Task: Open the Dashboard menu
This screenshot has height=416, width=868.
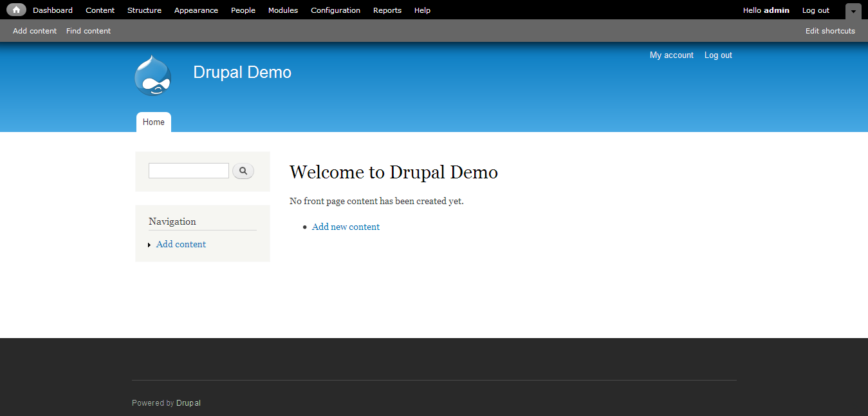Action: [53, 10]
